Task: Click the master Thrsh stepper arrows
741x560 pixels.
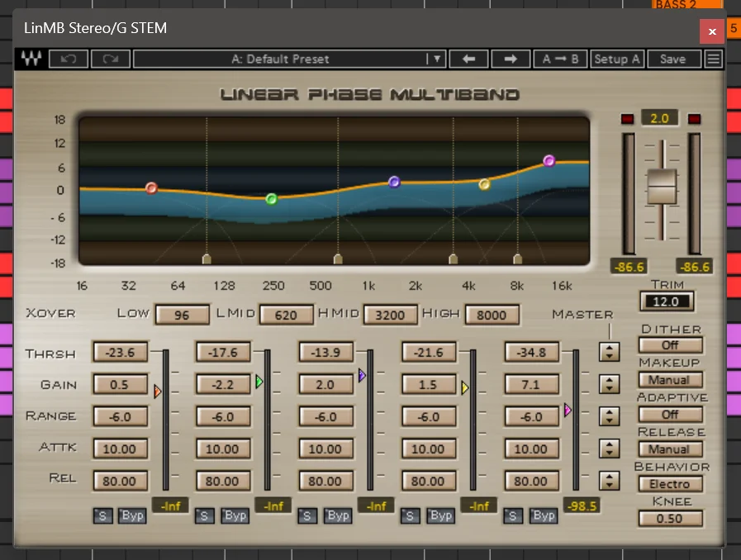Action: pyautogui.click(x=610, y=352)
